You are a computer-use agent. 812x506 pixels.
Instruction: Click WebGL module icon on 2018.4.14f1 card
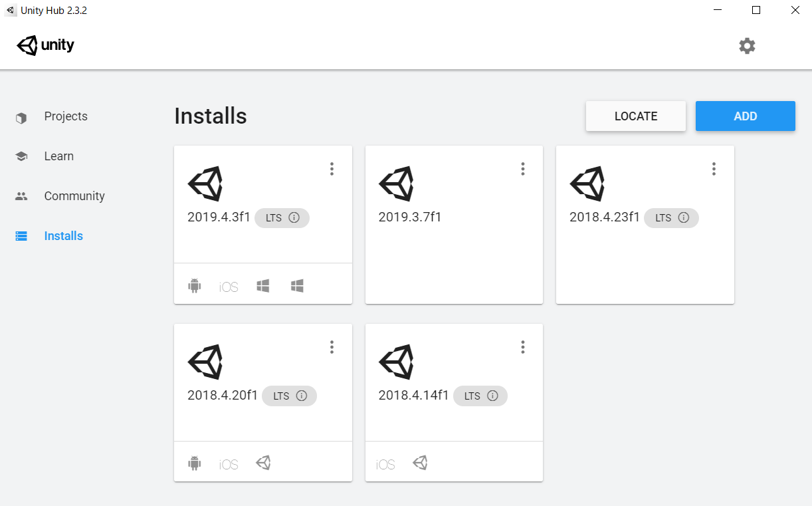(x=419, y=463)
